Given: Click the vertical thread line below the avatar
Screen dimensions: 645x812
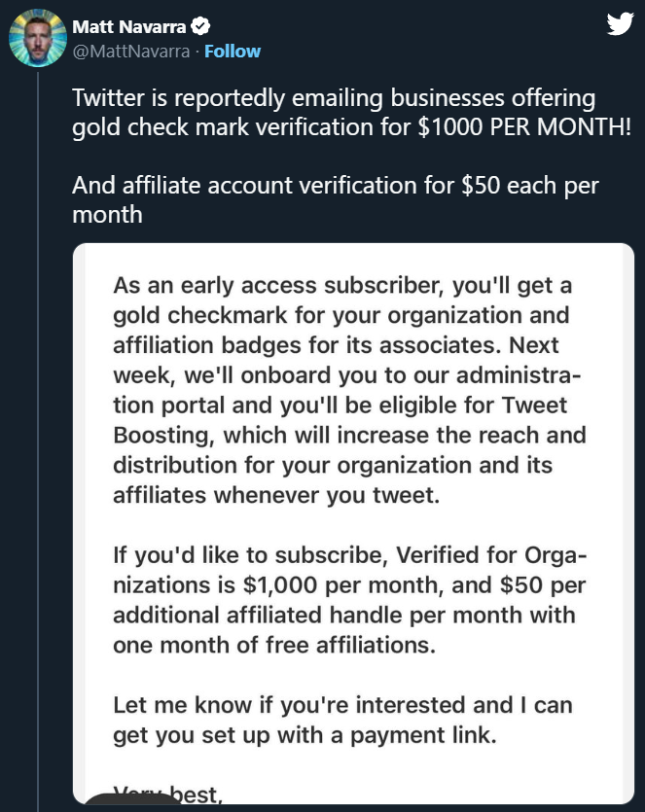Looking at the screenshot, I should click(x=37, y=438).
